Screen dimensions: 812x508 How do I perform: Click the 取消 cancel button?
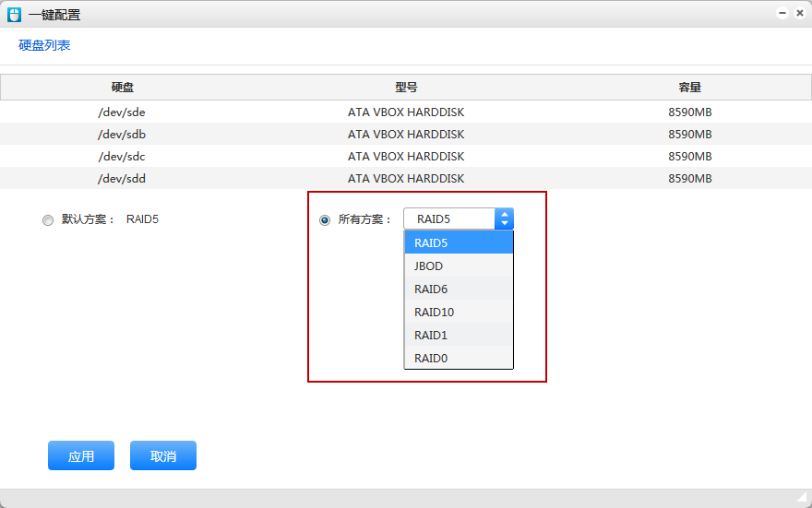pos(163,455)
